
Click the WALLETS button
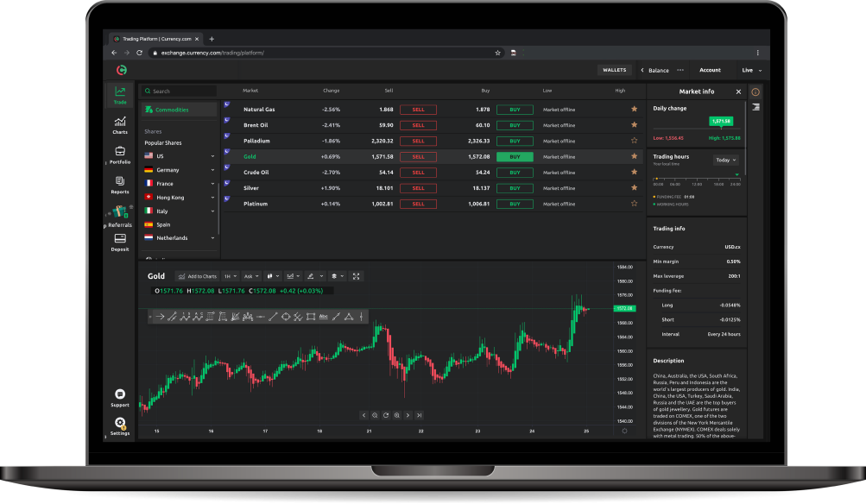coord(614,70)
